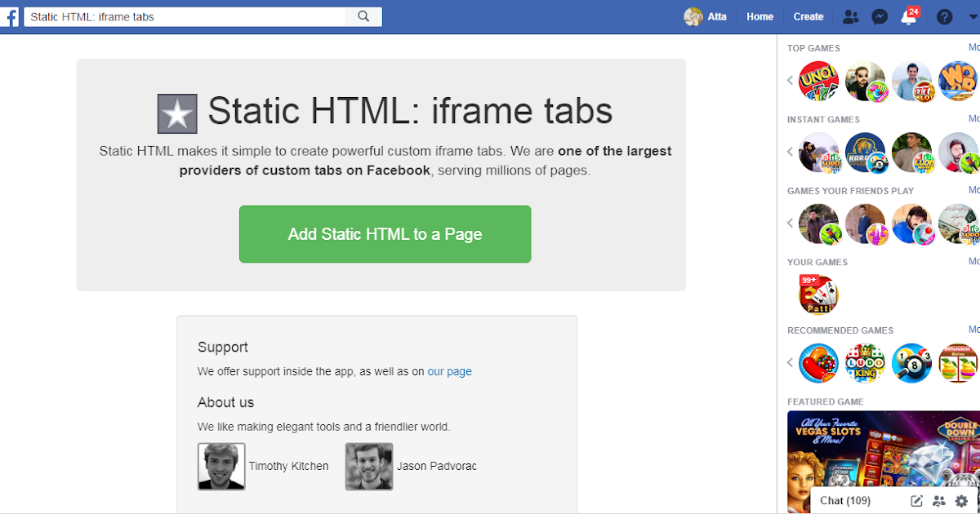Screen dimensions: 980x514
Task: Open Notifications showing 24 alerts
Action: click(x=907, y=16)
